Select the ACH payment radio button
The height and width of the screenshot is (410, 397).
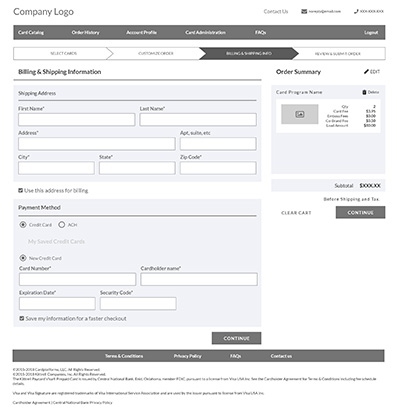62,225
